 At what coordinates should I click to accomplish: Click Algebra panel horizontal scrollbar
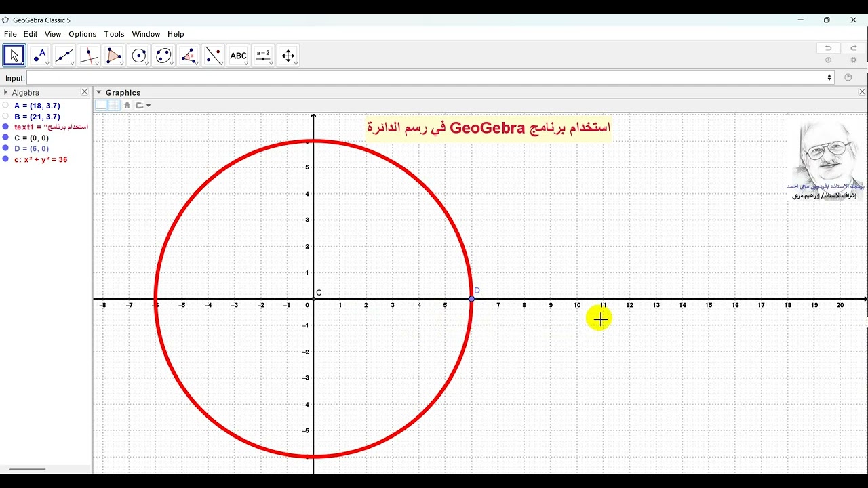click(27, 469)
